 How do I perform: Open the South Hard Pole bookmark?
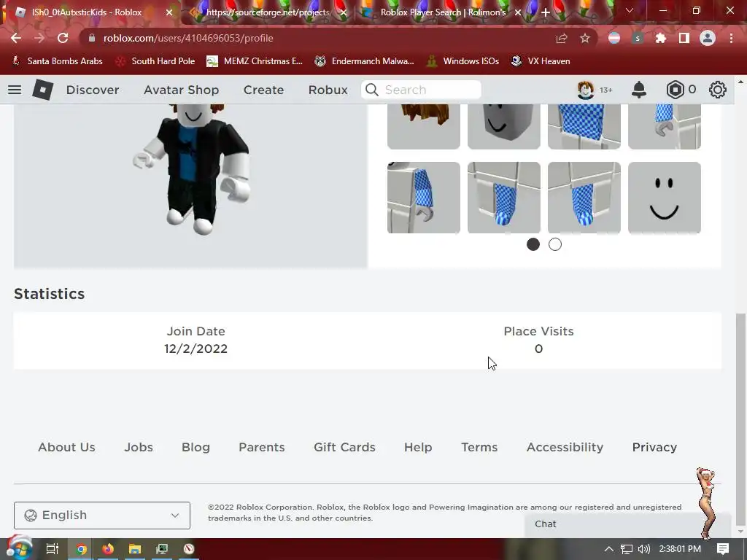point(155,61)
